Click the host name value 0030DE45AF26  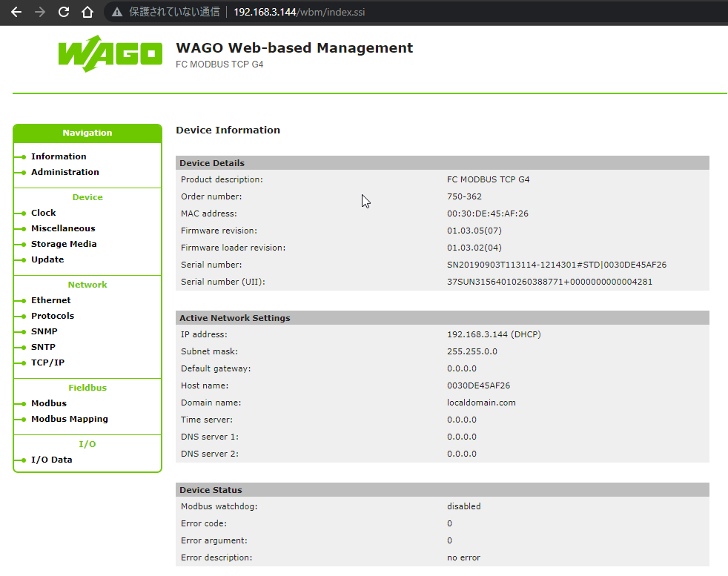479,385
